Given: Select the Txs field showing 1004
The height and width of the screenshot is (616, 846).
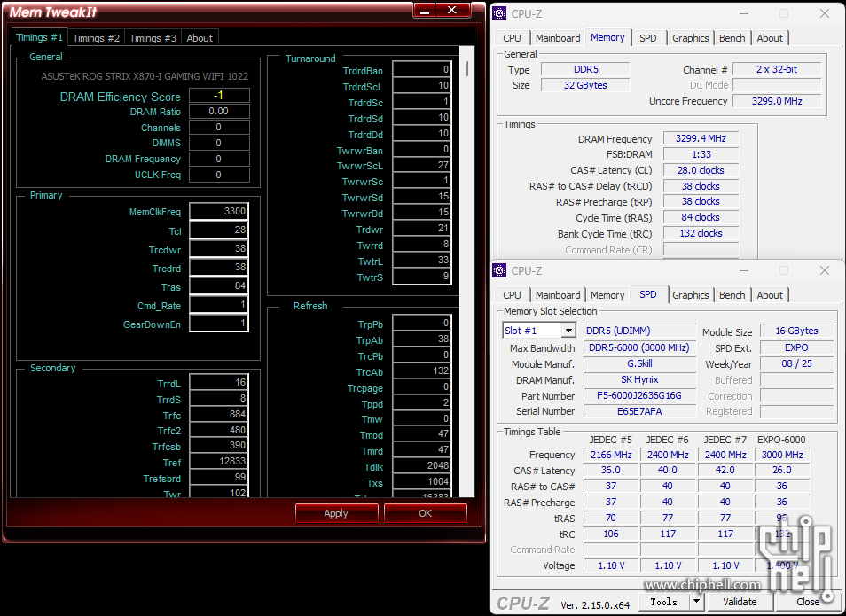Looking at the screenshot, I should pos(422,482).
